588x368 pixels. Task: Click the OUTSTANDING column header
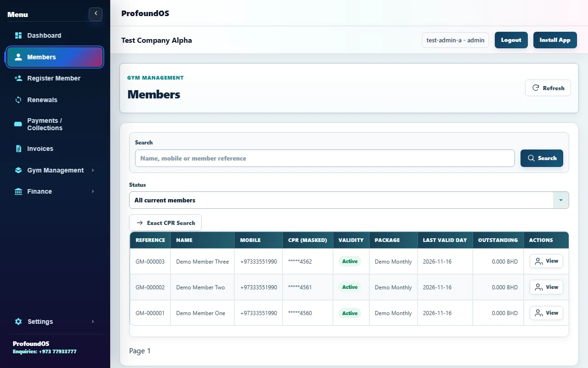(498, 240)
